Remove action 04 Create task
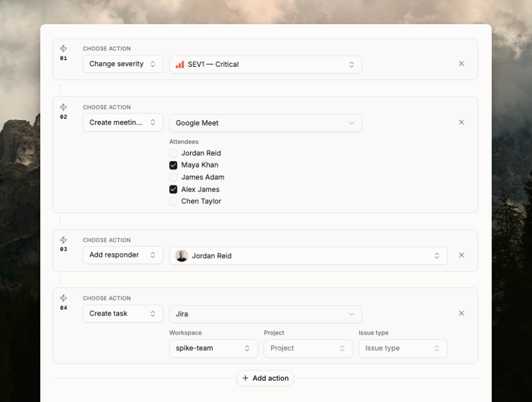The width and height of the screenshot is (532, 402). coord(461,313)
